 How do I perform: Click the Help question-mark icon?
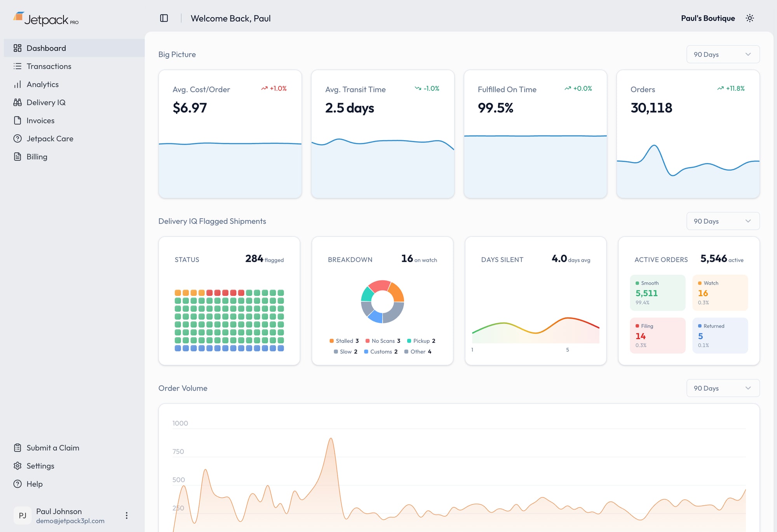(17, 484)
